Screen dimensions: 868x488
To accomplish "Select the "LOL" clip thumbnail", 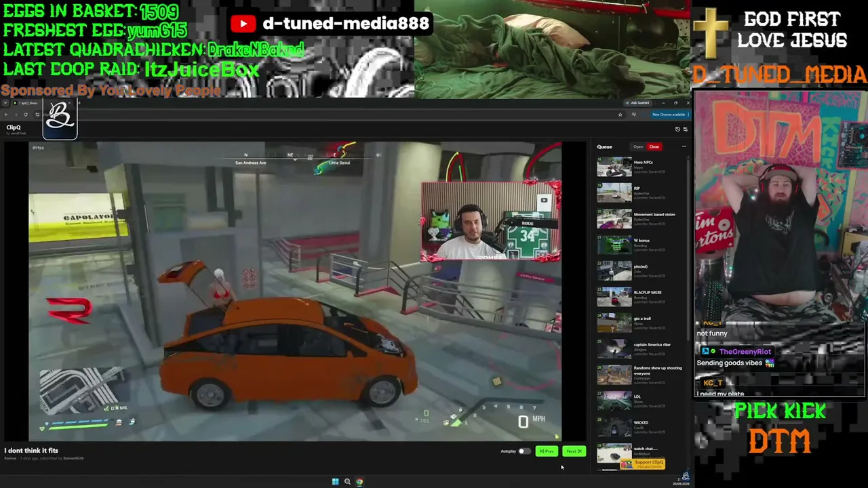I will pyautogui.click(x=614, y=401).
